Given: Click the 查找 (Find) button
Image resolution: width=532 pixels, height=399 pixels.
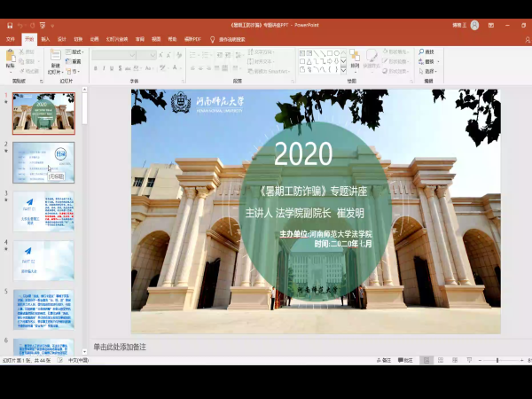Looking at the screenshot, I should [x=426, y=52].
